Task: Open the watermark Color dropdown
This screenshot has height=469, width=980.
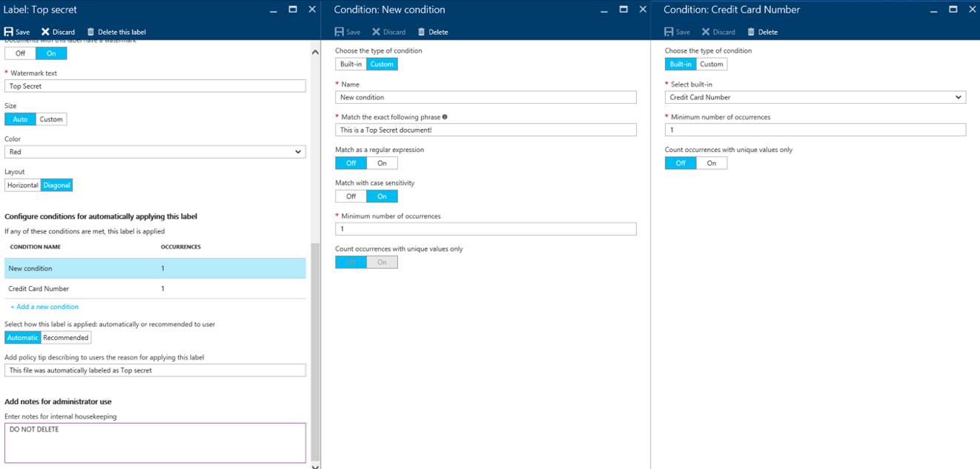Action: pos(155,152)
